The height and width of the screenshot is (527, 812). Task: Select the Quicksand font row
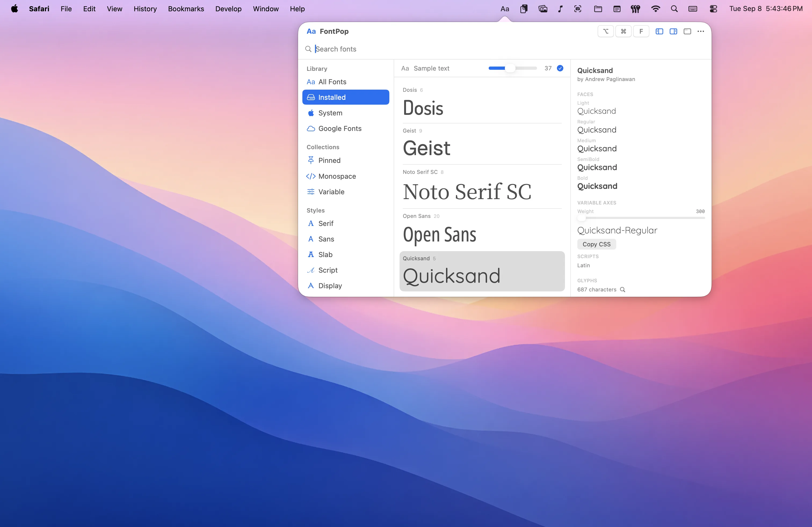pos(482,271)
